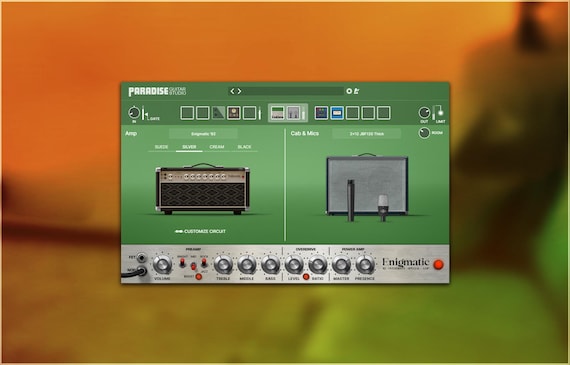The width and height of the screenshot is (570, 365).
Task: Click the overdrive LEVEL knob
Action: tap(294, 264)
